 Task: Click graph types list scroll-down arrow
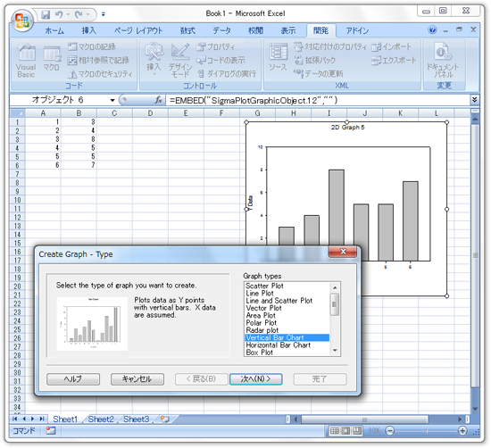coord(335,351)
